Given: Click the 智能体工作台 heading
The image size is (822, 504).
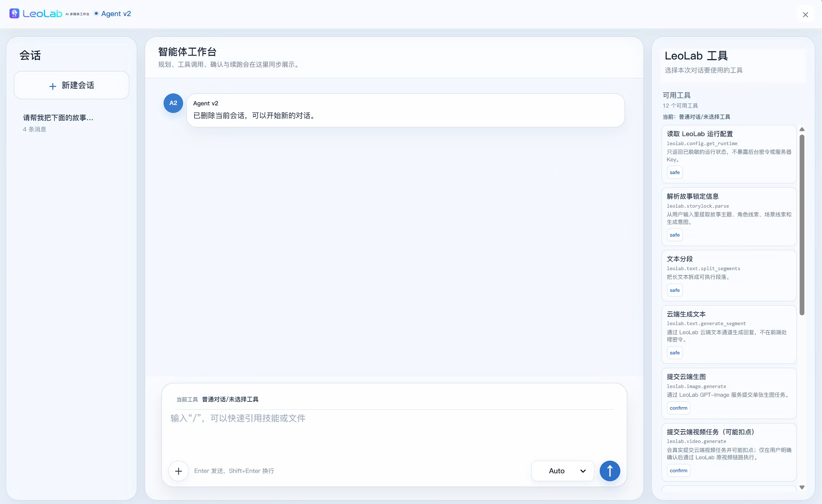Looking at the screenshot, I should [x=187, y=52].
